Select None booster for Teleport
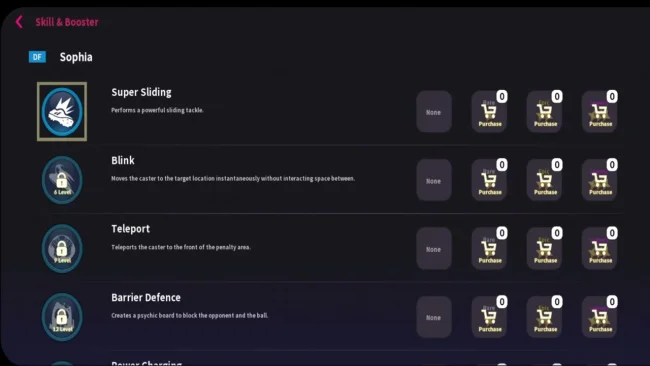Viewport: 650px width, 366px height. click(434, 248)
